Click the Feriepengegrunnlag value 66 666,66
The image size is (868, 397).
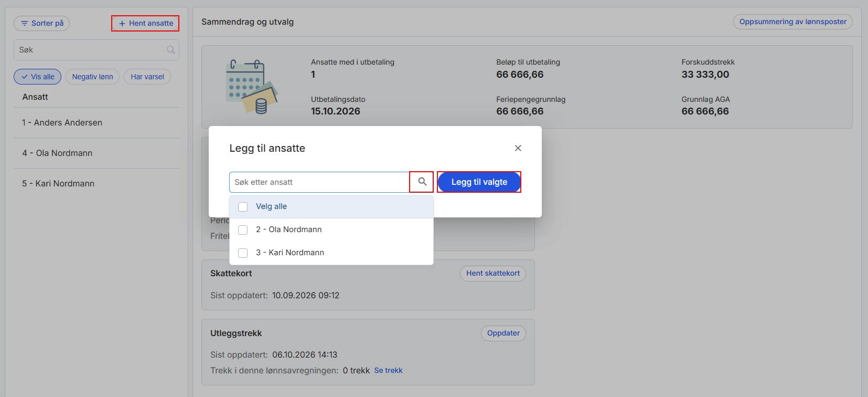click(520, 111)
